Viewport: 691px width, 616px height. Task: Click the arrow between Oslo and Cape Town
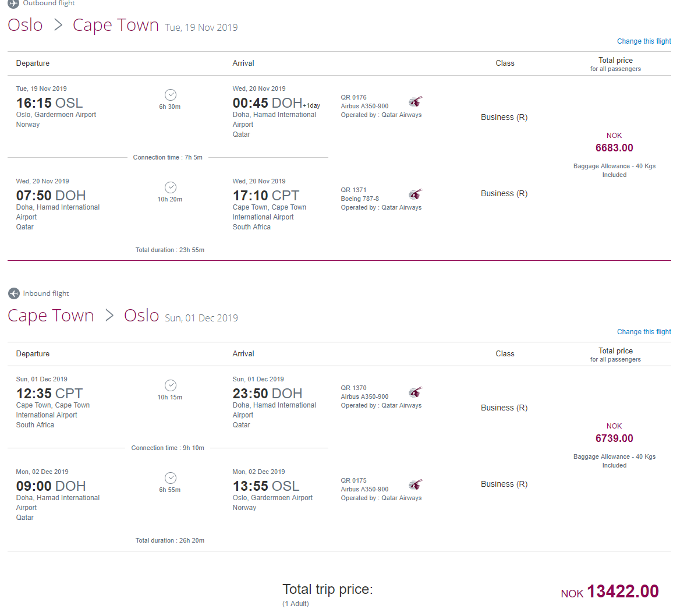pyautogui.click(x=58, y=25)
